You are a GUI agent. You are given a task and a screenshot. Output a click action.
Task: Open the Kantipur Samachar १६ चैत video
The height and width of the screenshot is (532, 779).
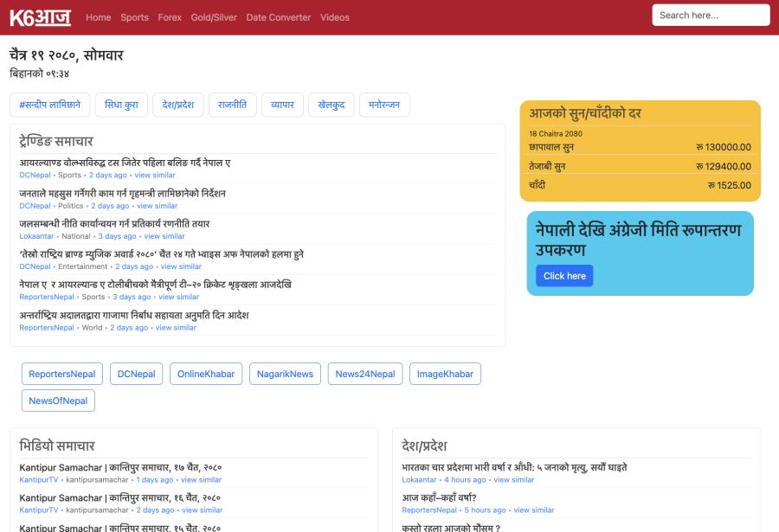119,497
